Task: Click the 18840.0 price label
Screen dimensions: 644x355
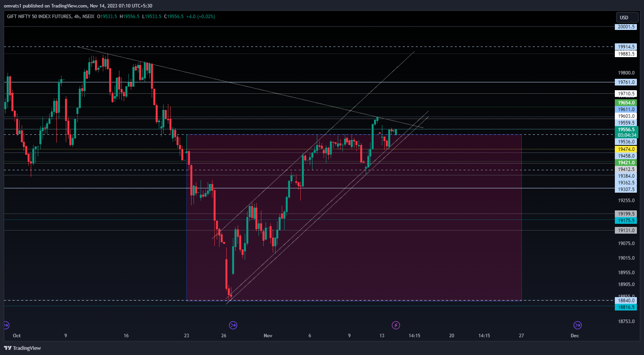Action: pos(626,301)
